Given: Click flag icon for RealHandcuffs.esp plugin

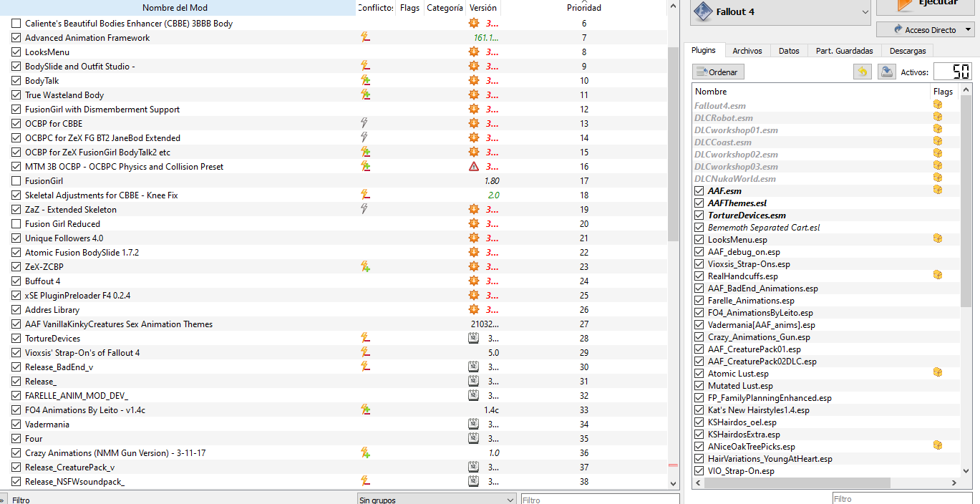Looking at the screenshot, I should pyautogui.click(x=938, y=275).
